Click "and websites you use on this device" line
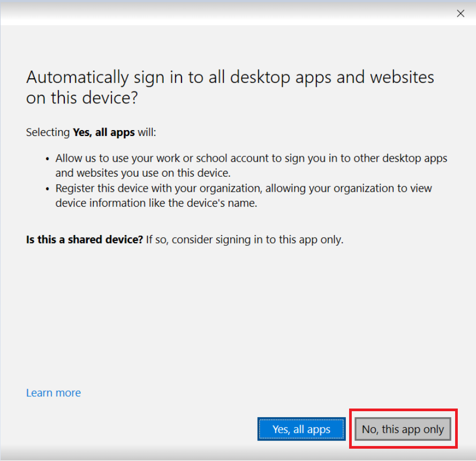 (x=145, y=173)
